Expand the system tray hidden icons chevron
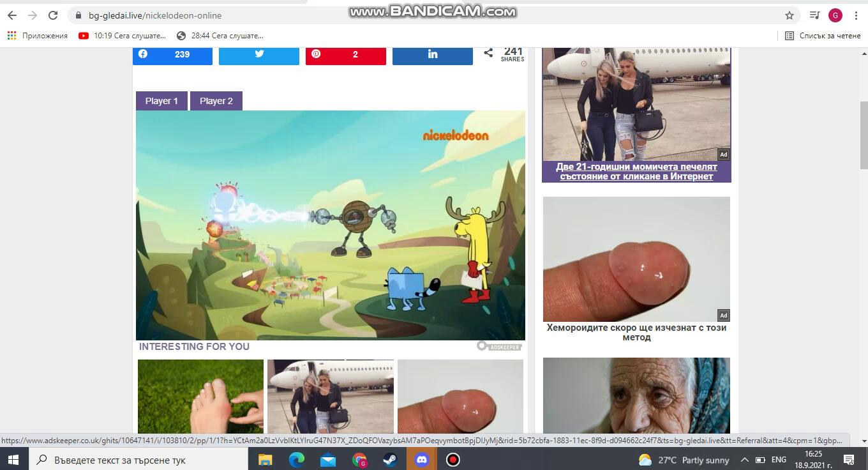Viewport: 868px width, 470px height. (744, 460)
